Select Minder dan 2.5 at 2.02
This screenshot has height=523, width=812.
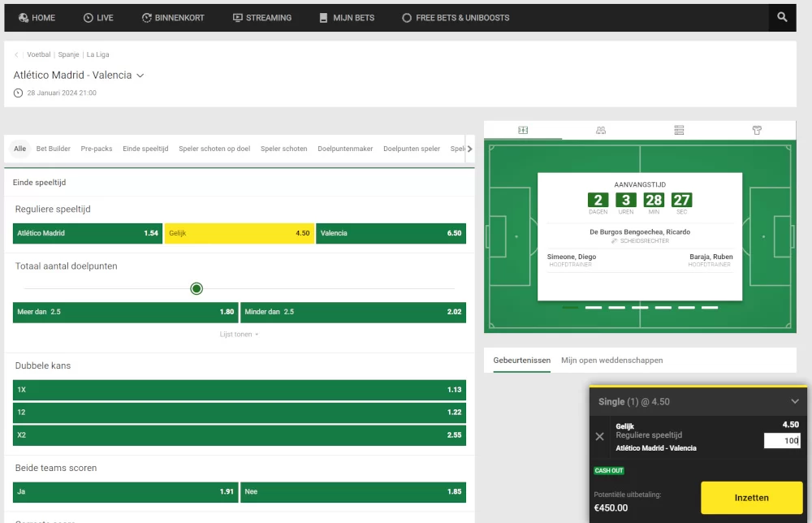click(x=353, y=312)
